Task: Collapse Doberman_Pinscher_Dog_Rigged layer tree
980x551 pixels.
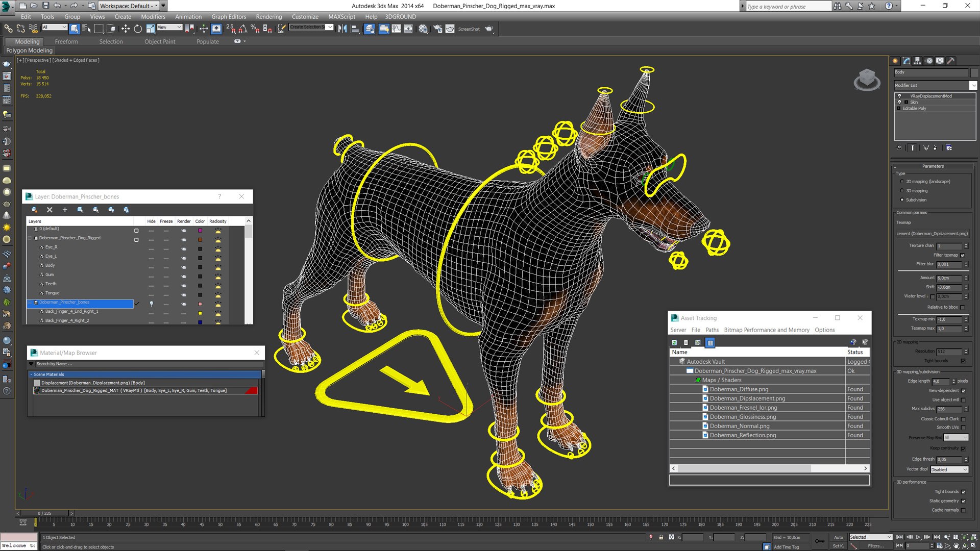Action: (30, 238)
